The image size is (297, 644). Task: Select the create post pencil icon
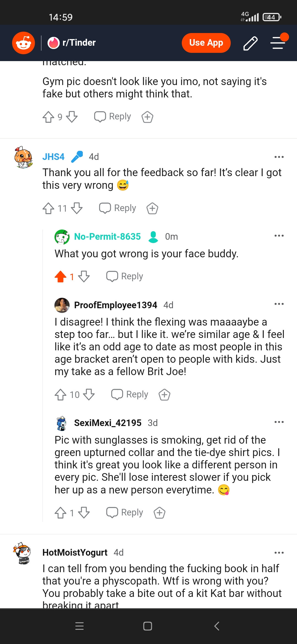tap(250, 43)
